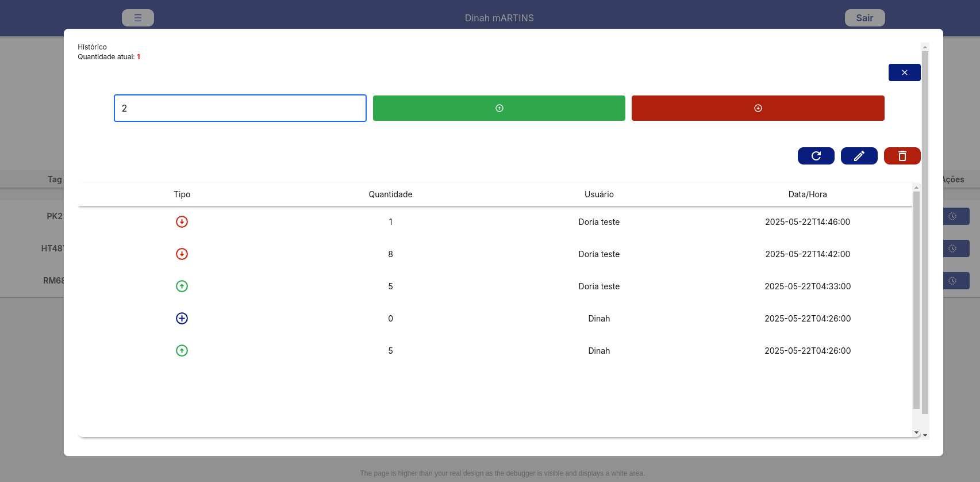This screenshot has height=482, width=980.
Task: Click the red trash delete button
Action: tap(902, 156)
